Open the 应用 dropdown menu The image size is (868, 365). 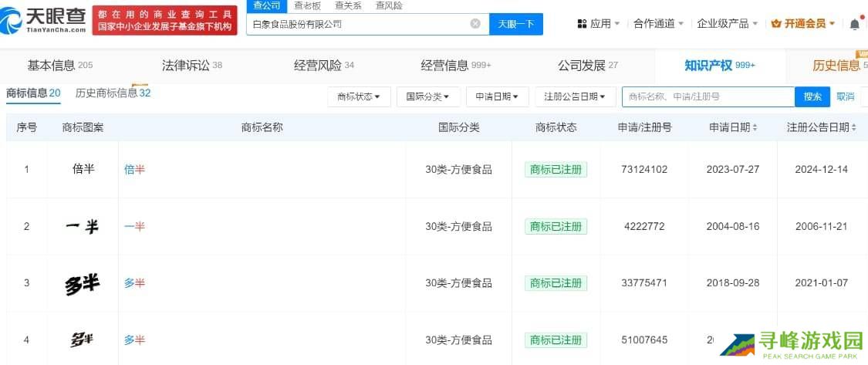click(x=604, y=23)
